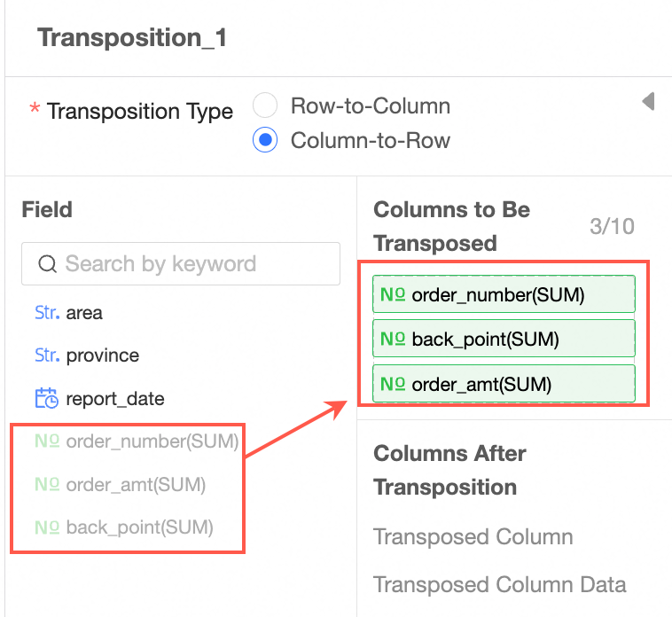Click the order_amt(SUM) transposed column chip
672x617 pixels.
tap(504, 384)
